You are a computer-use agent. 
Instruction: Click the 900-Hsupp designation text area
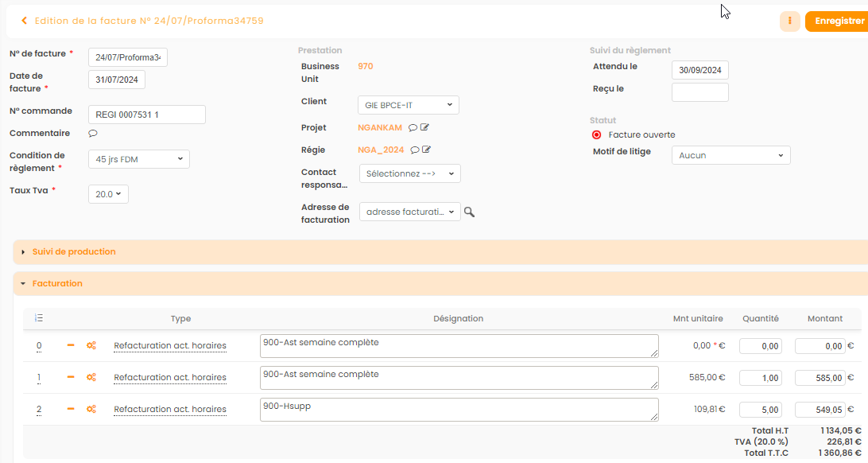coord(459,409)
